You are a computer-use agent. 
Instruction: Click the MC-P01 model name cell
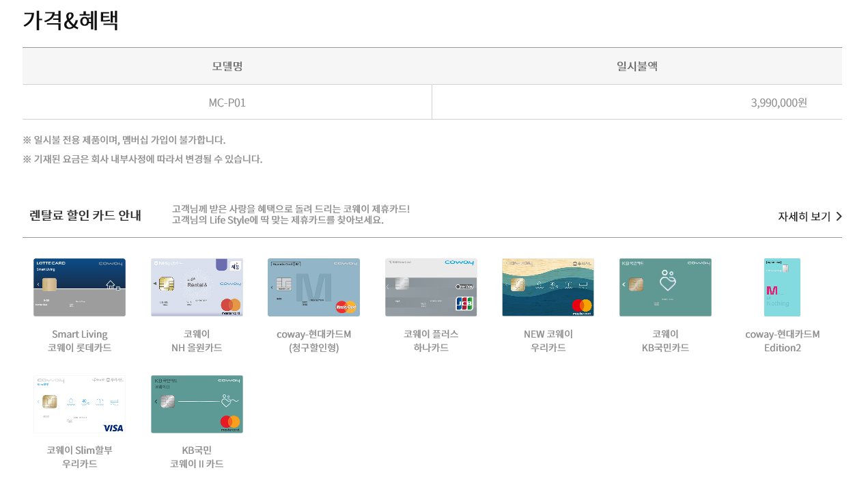pos(227,103)
